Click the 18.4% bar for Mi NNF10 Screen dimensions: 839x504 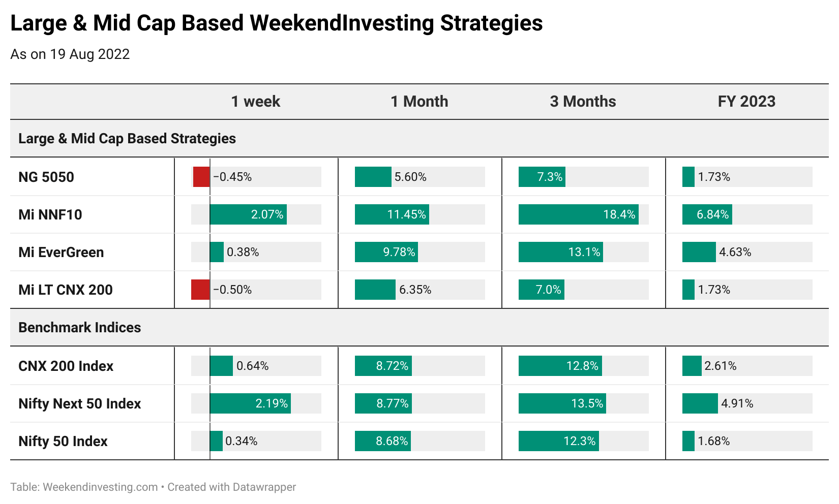pyautogui.click(x=579, y=214)
